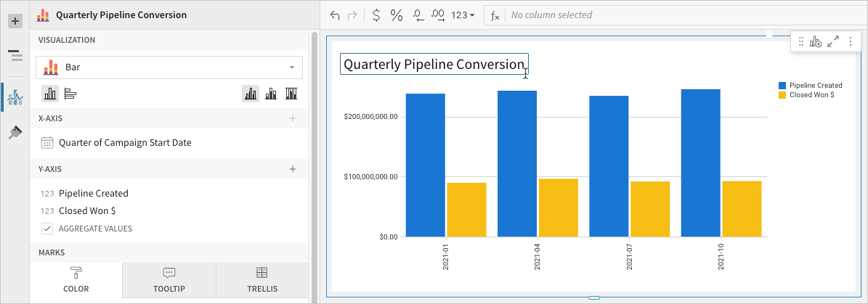868x304 pixels.
Task: Click the Quarter of Campaign Start Date field
Action: pyautogui.click(x=125, y=143)
